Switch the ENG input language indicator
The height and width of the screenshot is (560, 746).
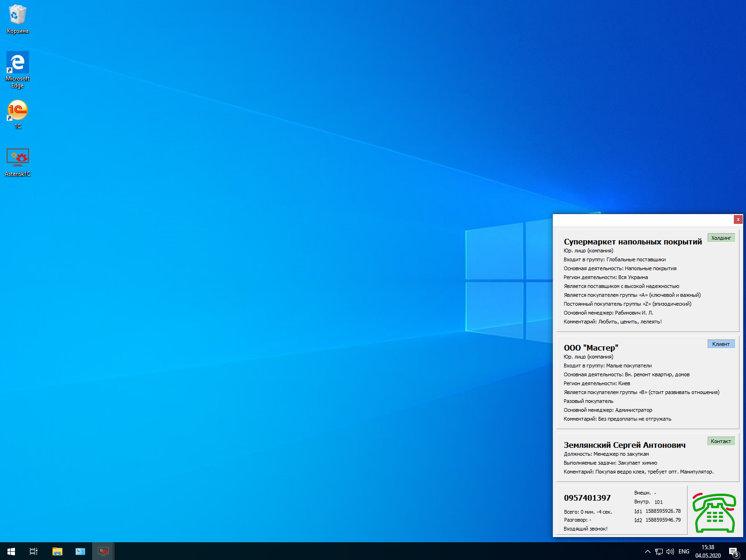(684, 552)
